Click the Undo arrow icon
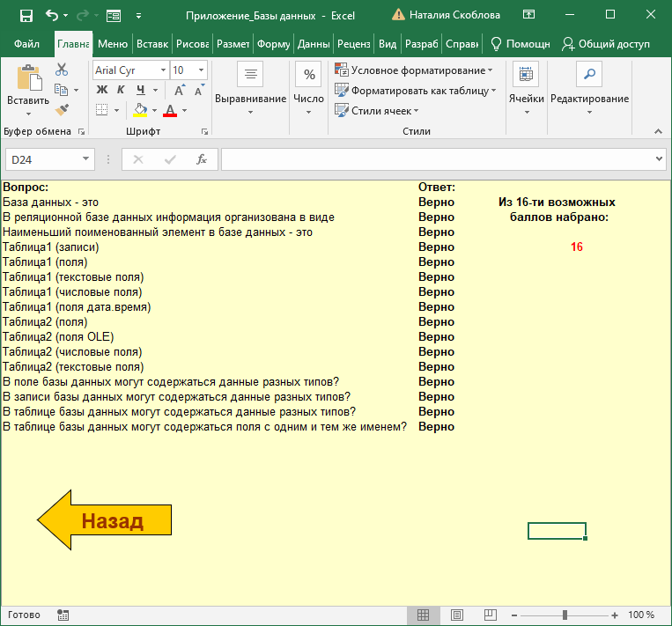 tap(52, 16)
